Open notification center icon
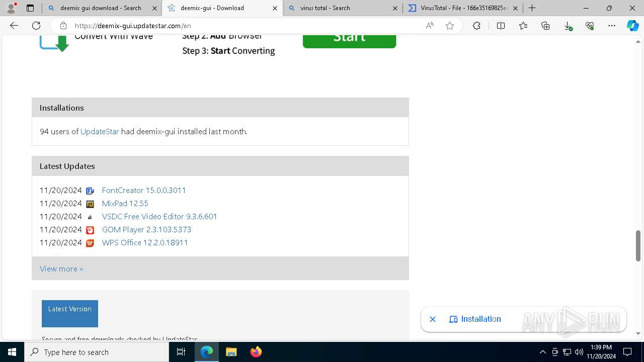This screenshot has height=362, width=644. (x=627, y=352)
